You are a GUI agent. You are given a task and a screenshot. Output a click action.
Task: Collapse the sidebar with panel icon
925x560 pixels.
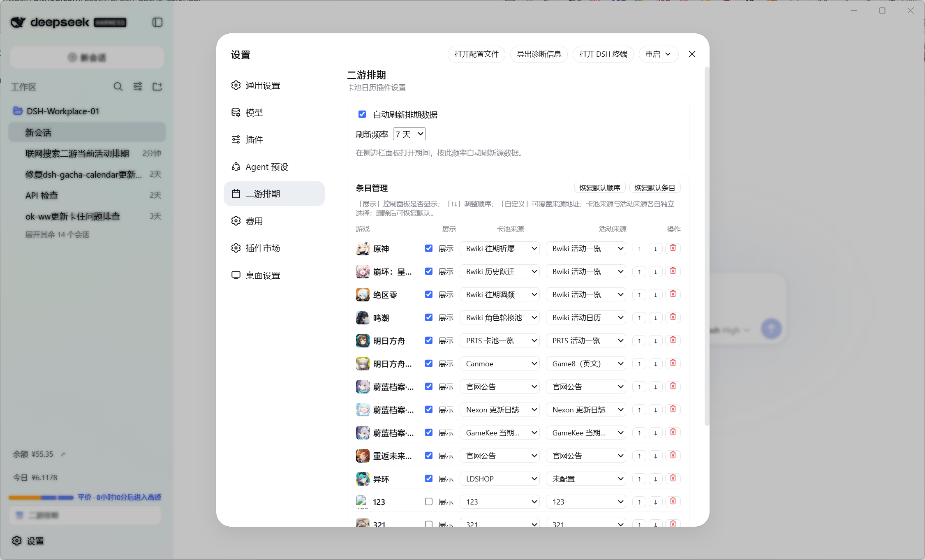click(x=157, y=22)
